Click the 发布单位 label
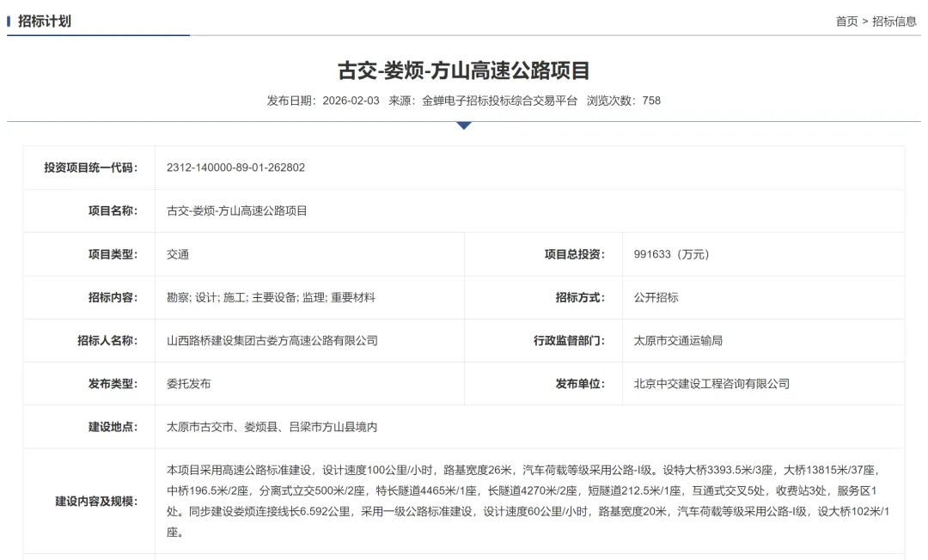This screenshot has height=560, width=928. click(580, 384)
